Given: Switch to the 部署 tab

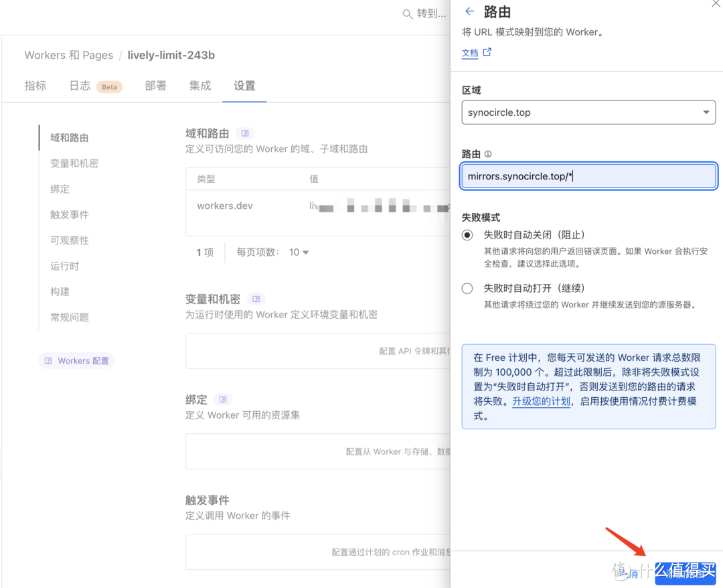Looking at the screenshot, I should 155,86.
